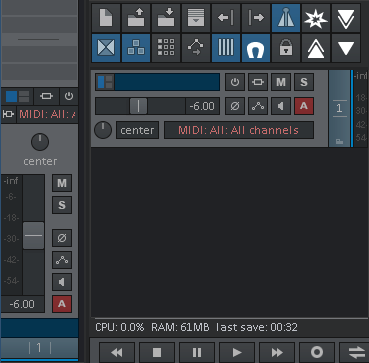Image resolution: width=369 pixels, height=363 pixels.
Task: Toggle grid lines toolbar button
Action: click(226, 48)
